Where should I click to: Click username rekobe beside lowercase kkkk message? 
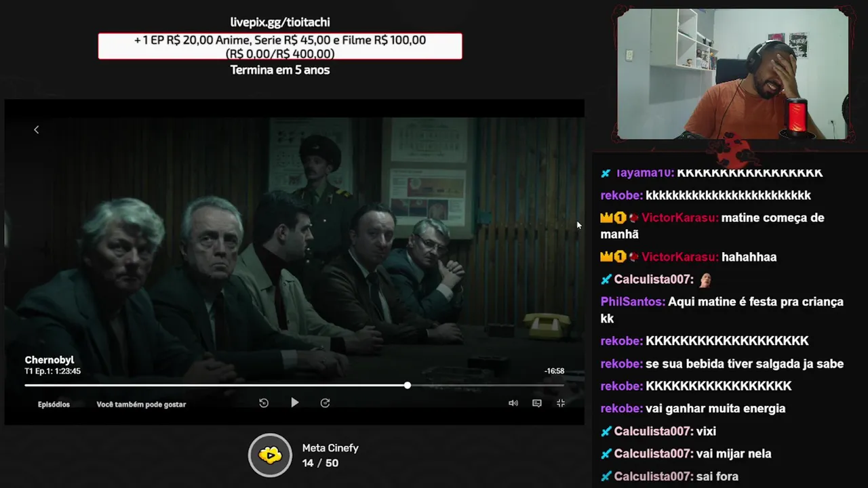point(621,195)
